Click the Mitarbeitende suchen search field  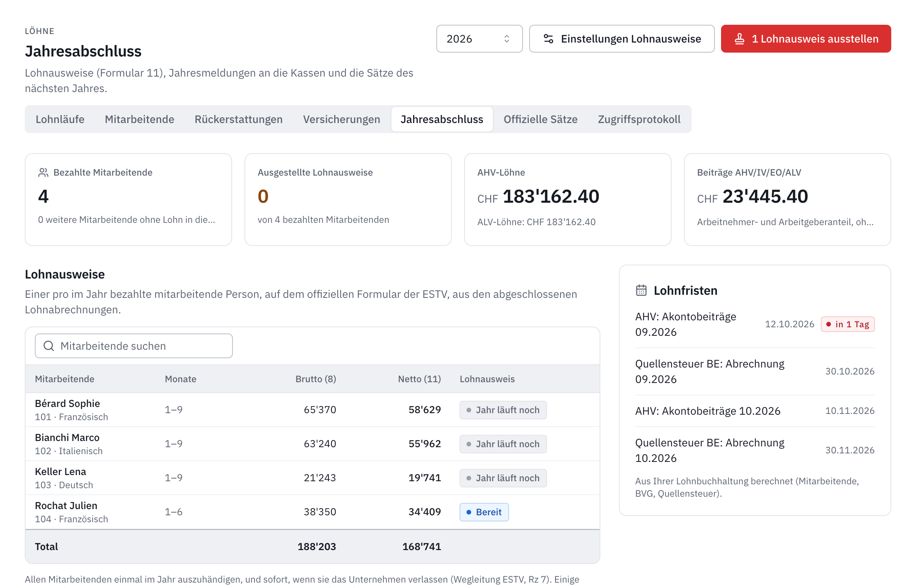click(134, 346)
